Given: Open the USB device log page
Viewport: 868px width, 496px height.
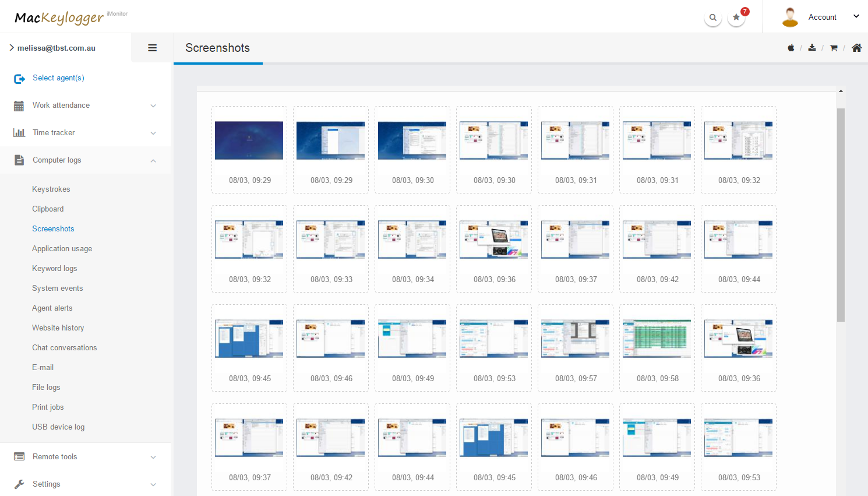Looking at the screenshot, I should pos(58,427).
